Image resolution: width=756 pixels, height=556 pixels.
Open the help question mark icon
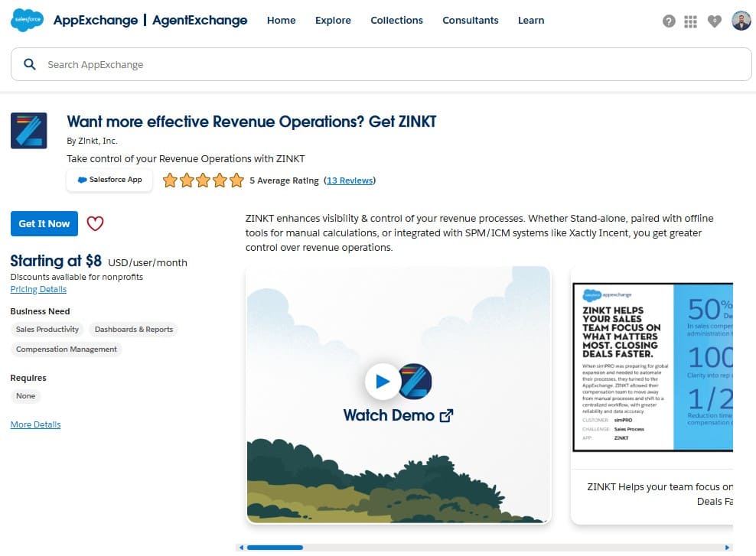tap(669, 21)
